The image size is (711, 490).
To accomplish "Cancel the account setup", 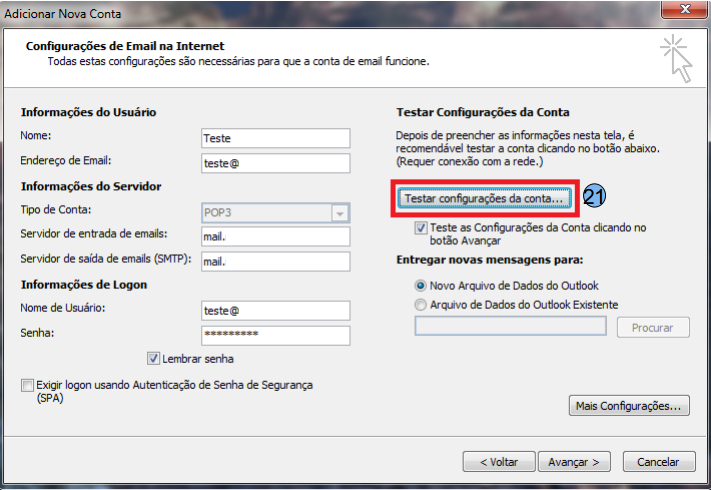I will pyautogui.click(x=658, y=461).
